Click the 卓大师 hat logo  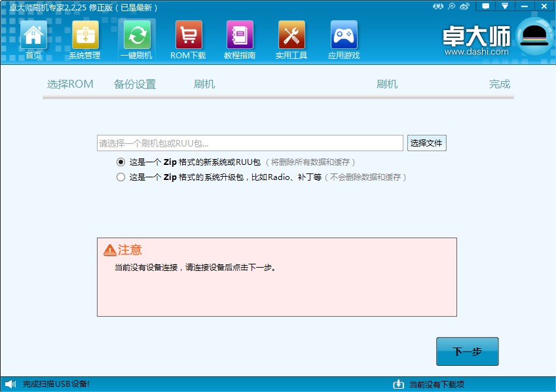click(x=536, y=37)
